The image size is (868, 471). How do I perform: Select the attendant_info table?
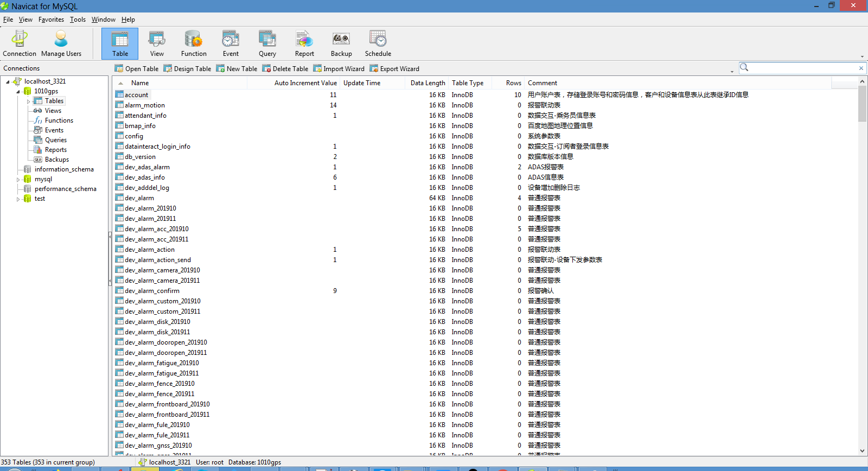[145, 116]
